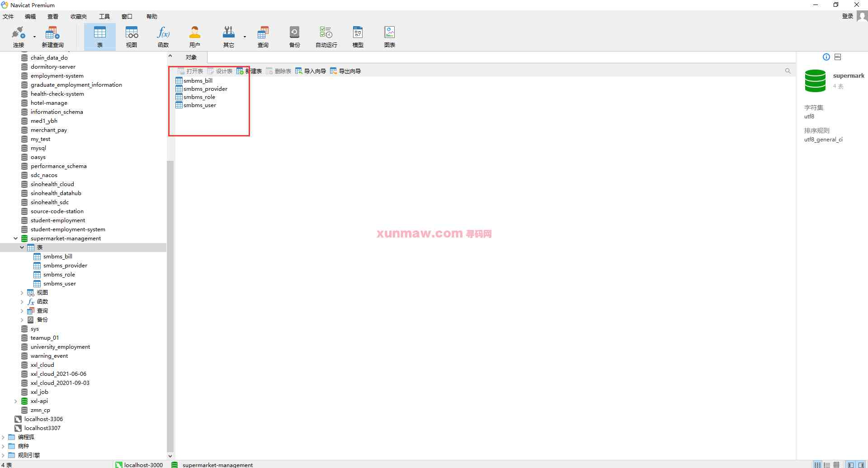Expand the 备份 tree node

22,319
